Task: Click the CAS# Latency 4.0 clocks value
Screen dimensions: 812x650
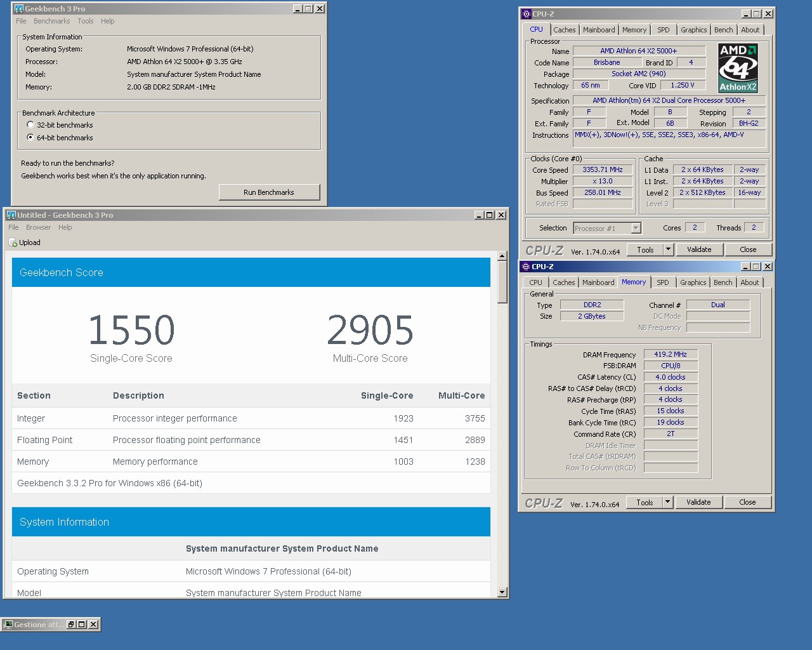Action: point(671,378)
